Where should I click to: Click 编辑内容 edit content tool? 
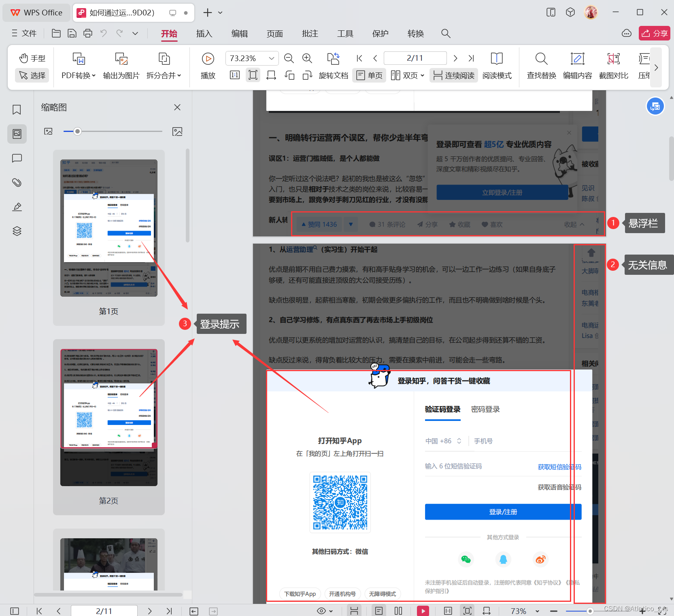pos(577,66)
